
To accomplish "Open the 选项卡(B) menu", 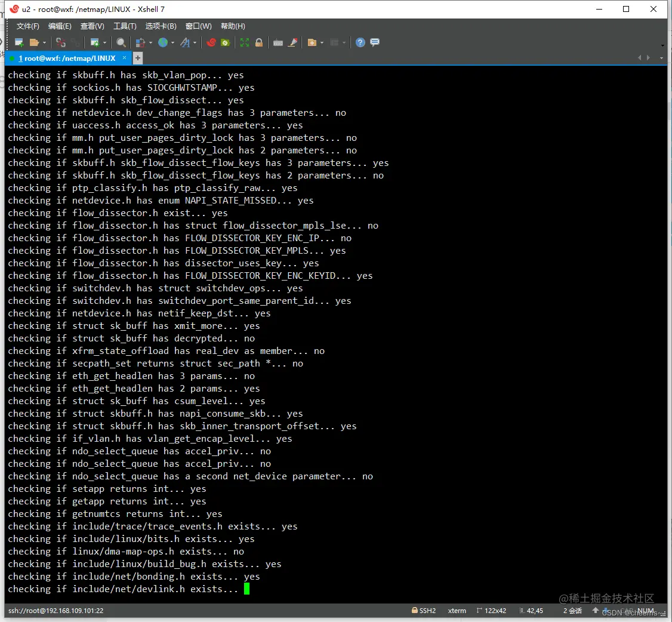I will [161, 26].
